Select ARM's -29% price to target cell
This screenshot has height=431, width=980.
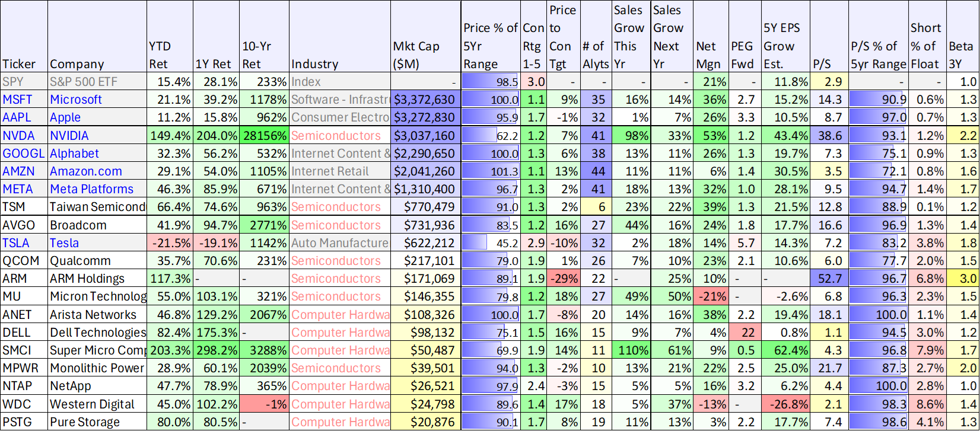(x=564, y=279)
